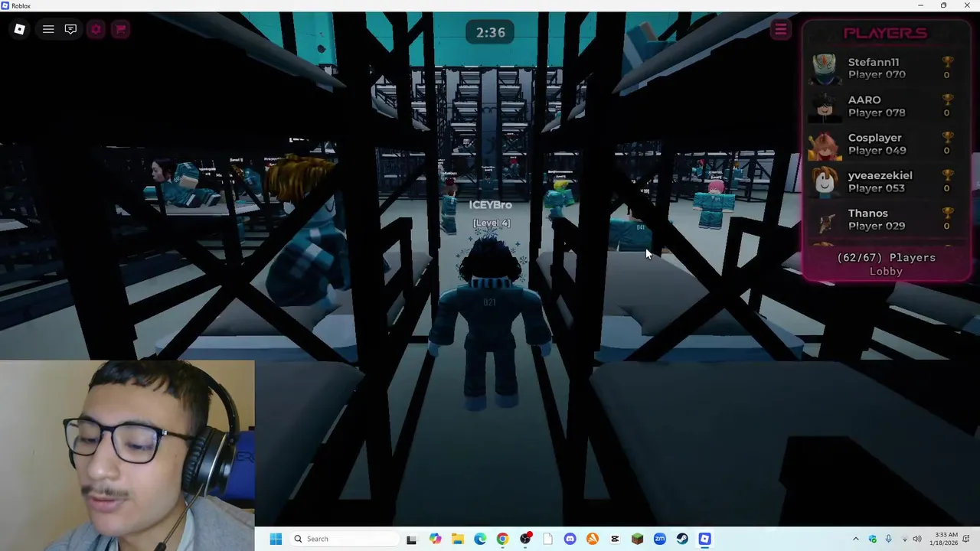Select AARO's avatar thumbnail
The width and height of the screenshot is (980, 551).
coord(824,106)
